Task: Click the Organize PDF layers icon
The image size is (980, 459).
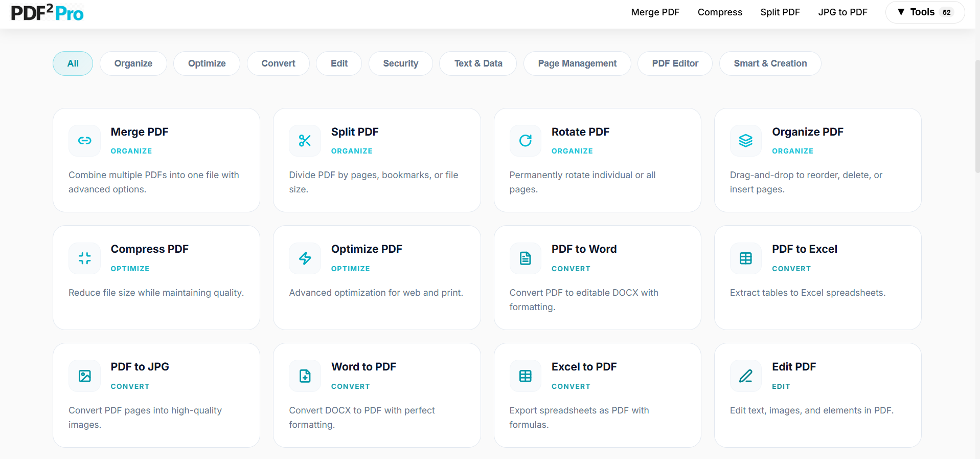Action: tap(745, 141)
